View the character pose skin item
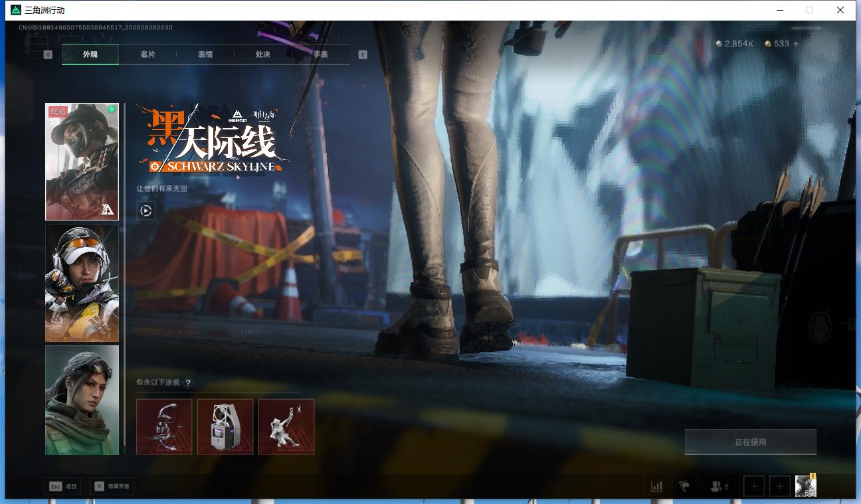The width and height of the screenshot is (861, 504). point(286,426)
